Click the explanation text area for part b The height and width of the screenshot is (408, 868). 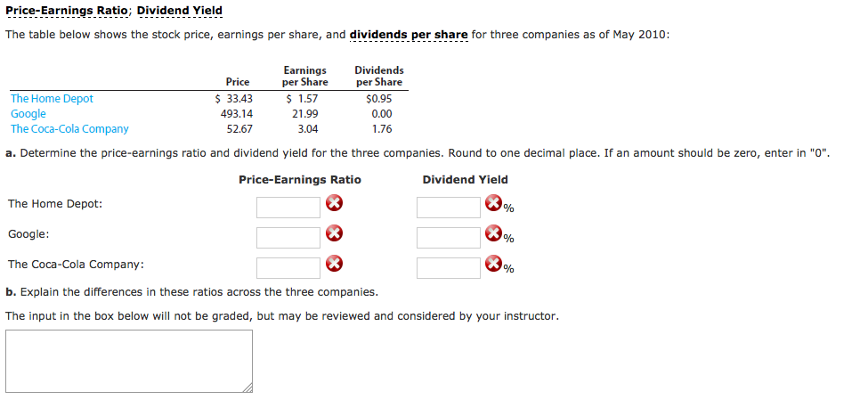point(128,361)
